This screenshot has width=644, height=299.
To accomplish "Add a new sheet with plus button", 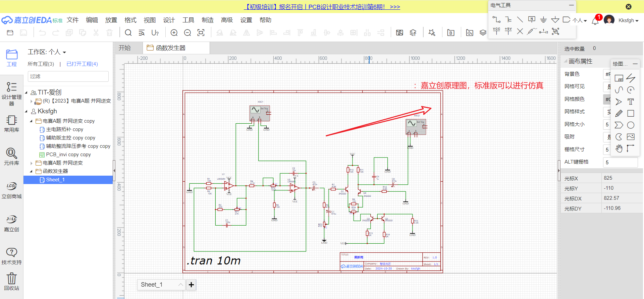I will [191, 285].
